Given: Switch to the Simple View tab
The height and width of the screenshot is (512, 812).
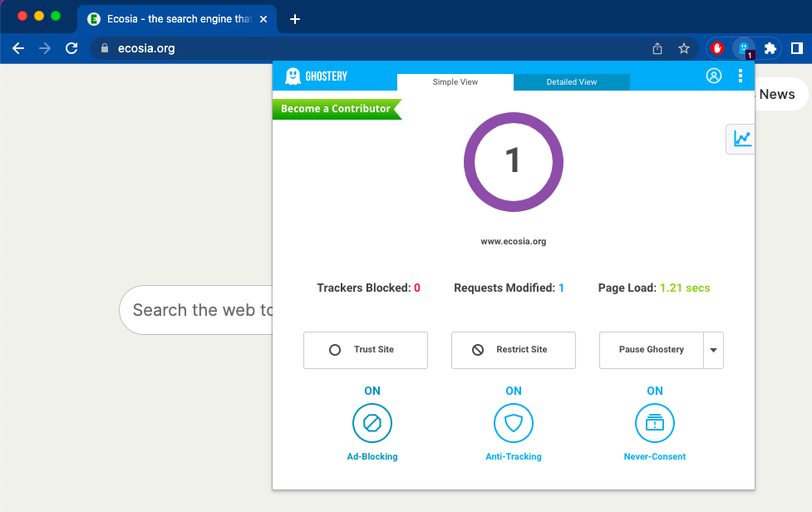Looking at the screenshot, I should [x=455, y=81].
